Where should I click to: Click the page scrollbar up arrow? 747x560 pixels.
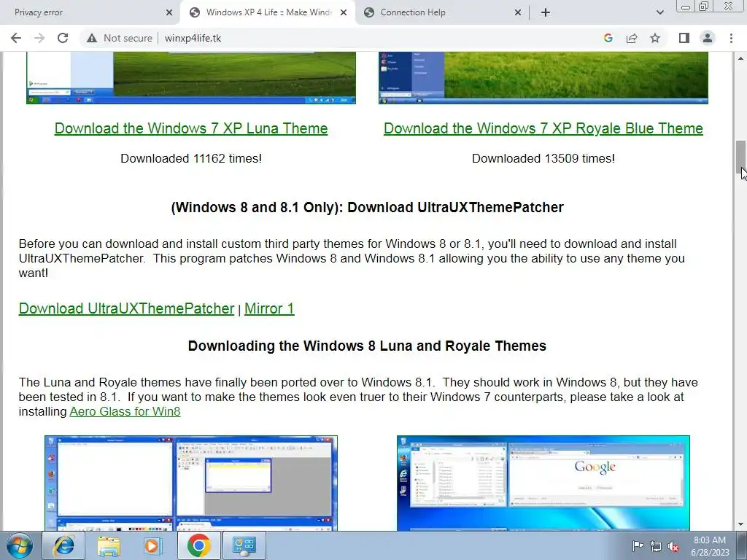[x=741, y=58]
